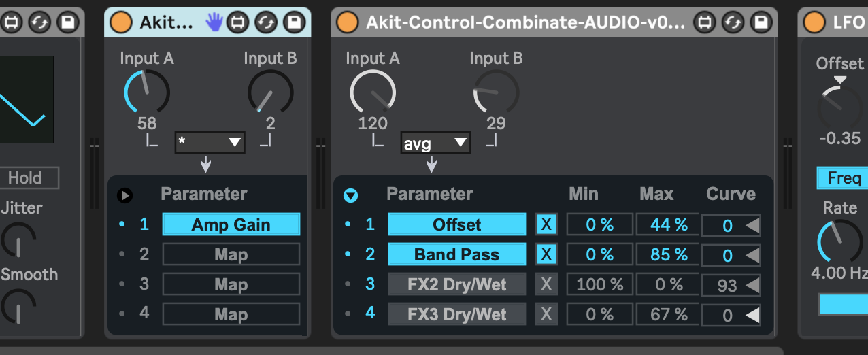
Task: Click the Input A knob showing 120
Action: coord(372,92)
